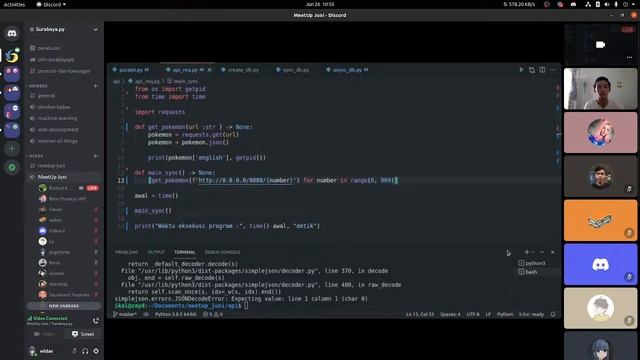Screen dimensions: 640x360
Task: Select the Surabaya.py server icon
Action: (12, 56)
